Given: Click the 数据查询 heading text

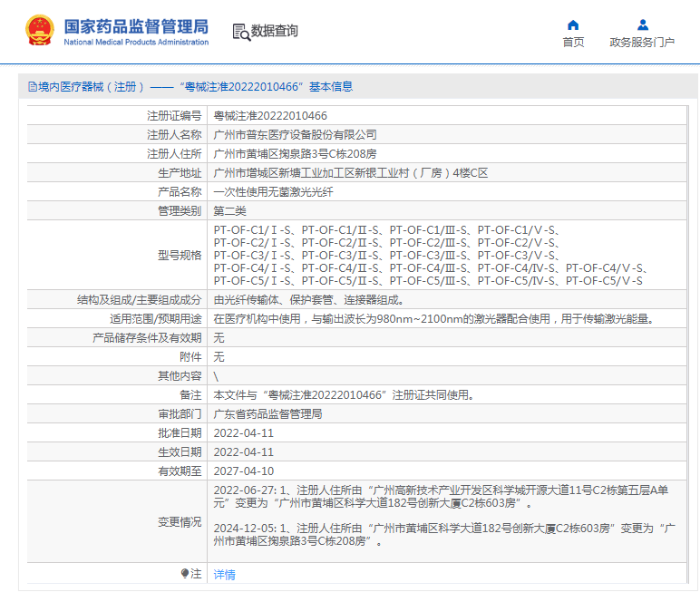Looking at the screenshot, I should click(274, 31).
